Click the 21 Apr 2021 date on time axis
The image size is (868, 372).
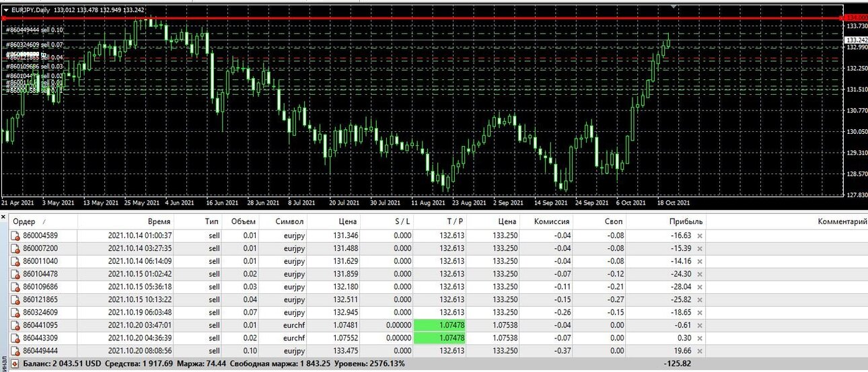tap(17, 202)
